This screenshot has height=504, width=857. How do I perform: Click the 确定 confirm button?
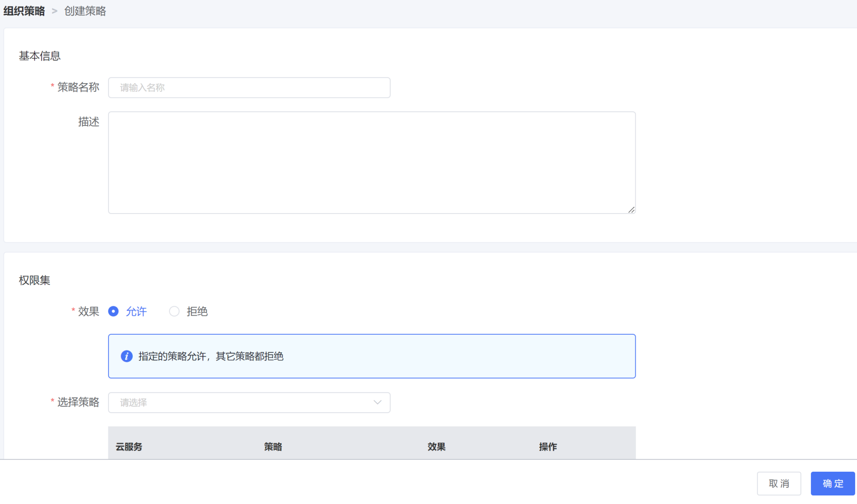[x=833, y=484]
